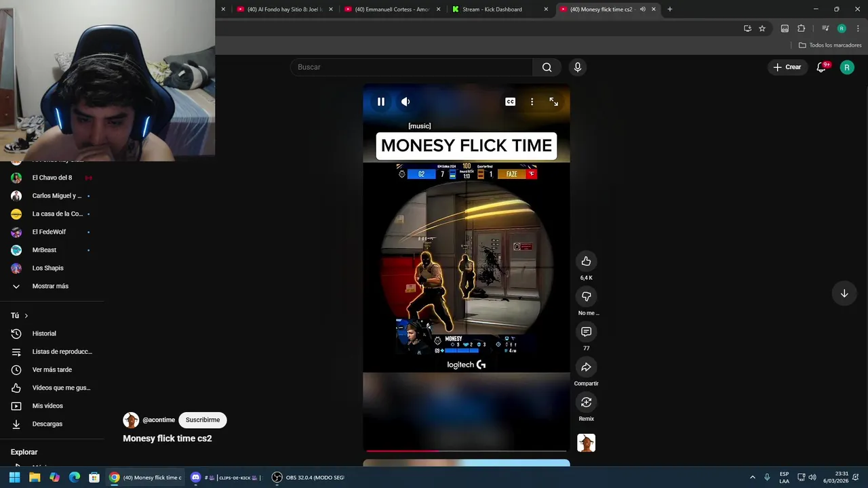Open the taskbar volume control
Viewport: 868px width, 488px height.
tap(812, 478)
